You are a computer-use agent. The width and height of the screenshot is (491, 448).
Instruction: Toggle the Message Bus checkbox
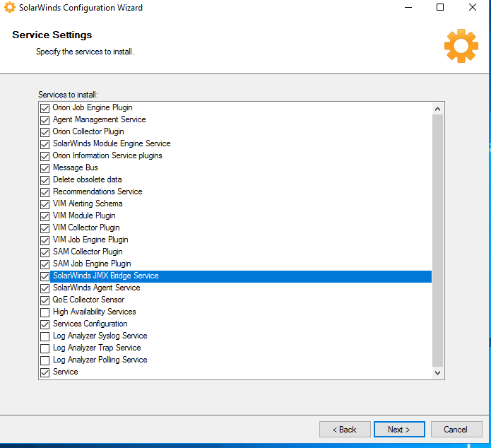tap(45, 168)
